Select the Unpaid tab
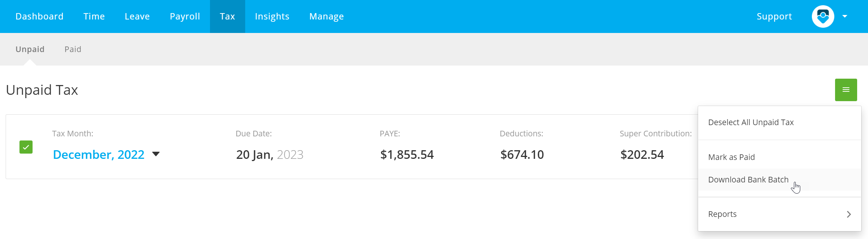The width and height of the screenshot is (868, 239). coord(30,49)
